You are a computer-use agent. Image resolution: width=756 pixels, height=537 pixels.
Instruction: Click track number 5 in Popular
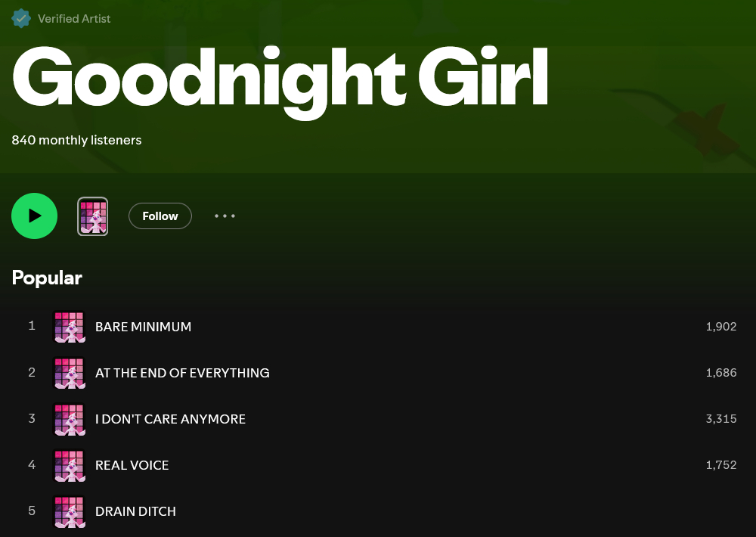click(x=32, y=511)
